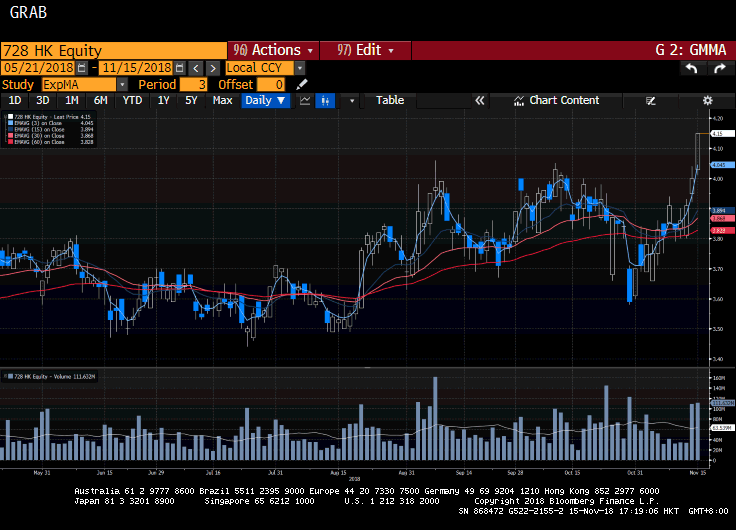Open the start date calendar picker

pyautogui.click(x=82, y=68)
